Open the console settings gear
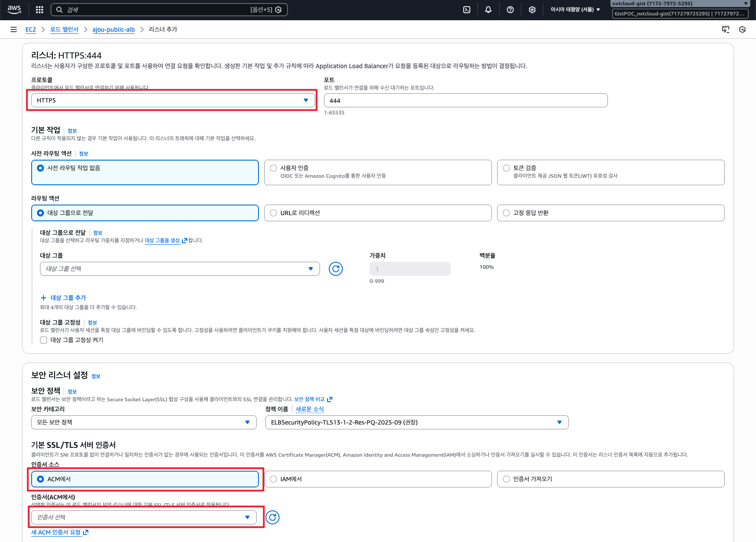The image size is (756, 542). [532, 10]
